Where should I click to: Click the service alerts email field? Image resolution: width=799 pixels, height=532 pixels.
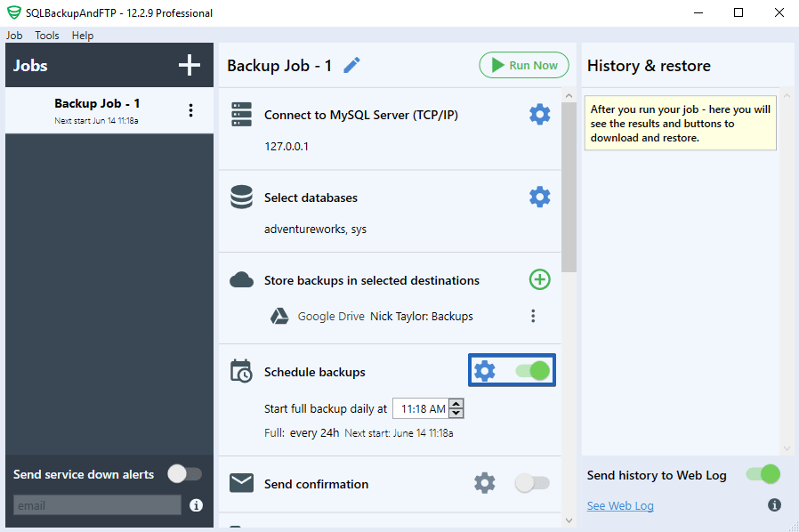[x=97, y=505]
